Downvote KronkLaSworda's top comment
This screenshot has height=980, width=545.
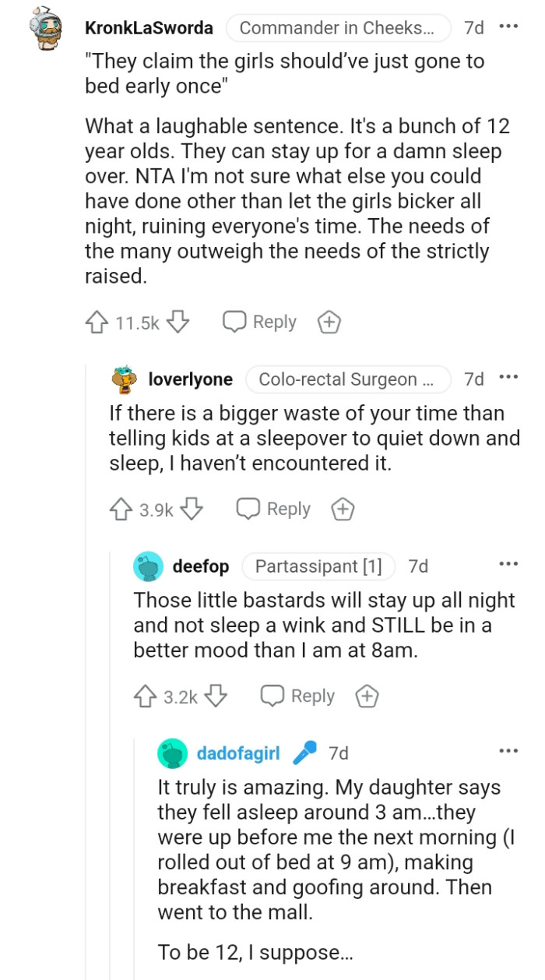[x=179, y=321]
